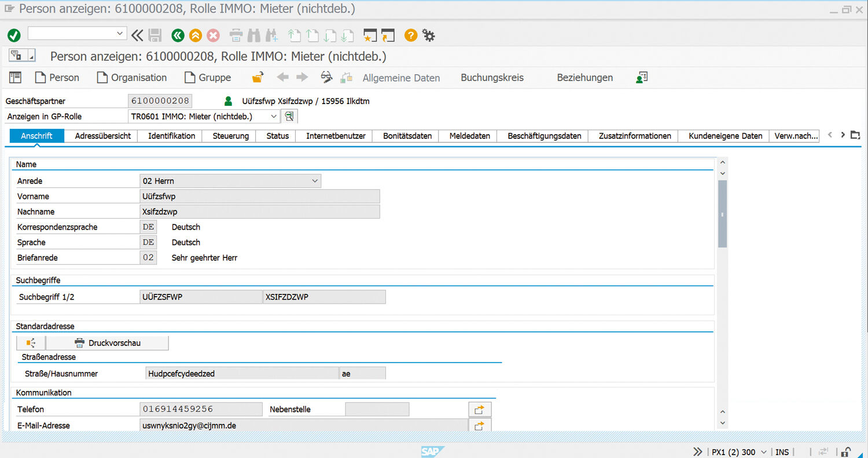
Task: Open the Anzeigen in GP-Rolle dropdown
Action: click(x=274, y=116)
